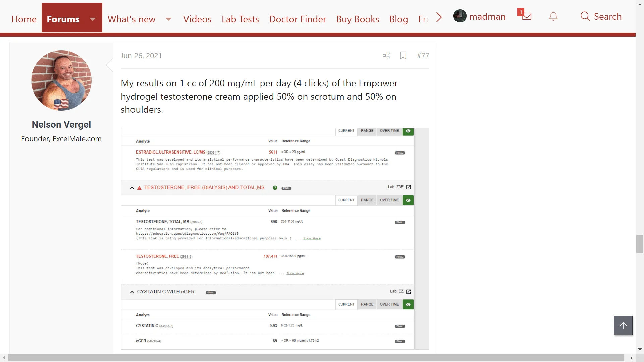Open the inbox envelope with 1 notification
Screen dimensions: 644x362
tap(526, 16)
